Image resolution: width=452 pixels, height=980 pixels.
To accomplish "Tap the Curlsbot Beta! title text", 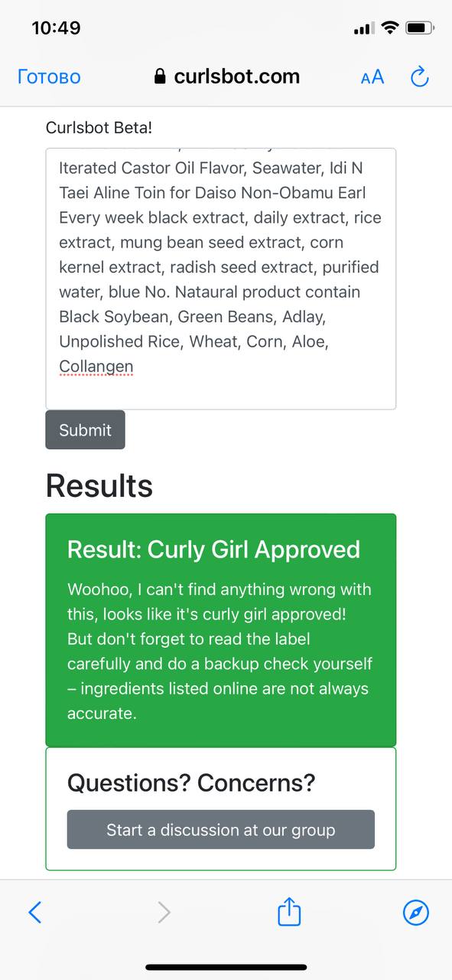I will tap(99, 128).
